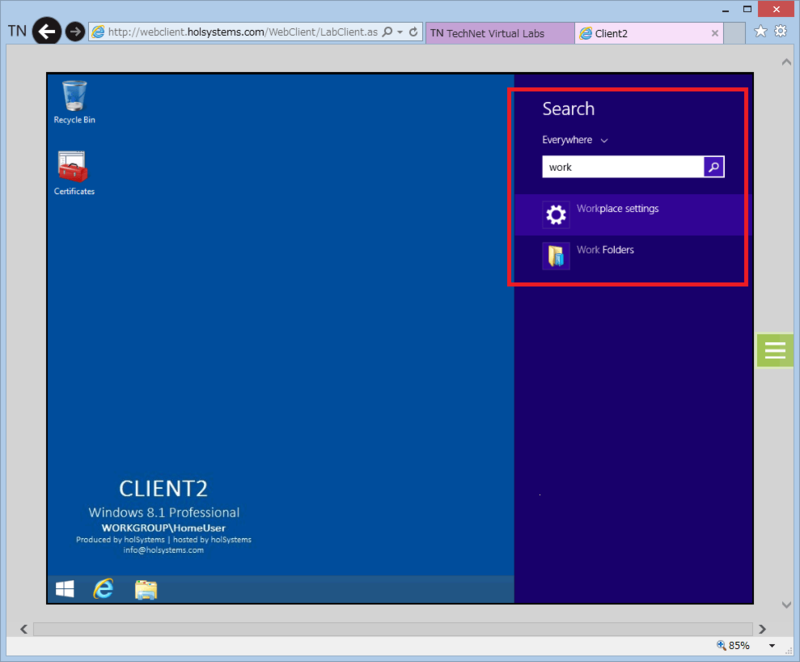Click the info@holsystems.com text
The width and height of the screenshot is (800, 662).
coord(163,550)
